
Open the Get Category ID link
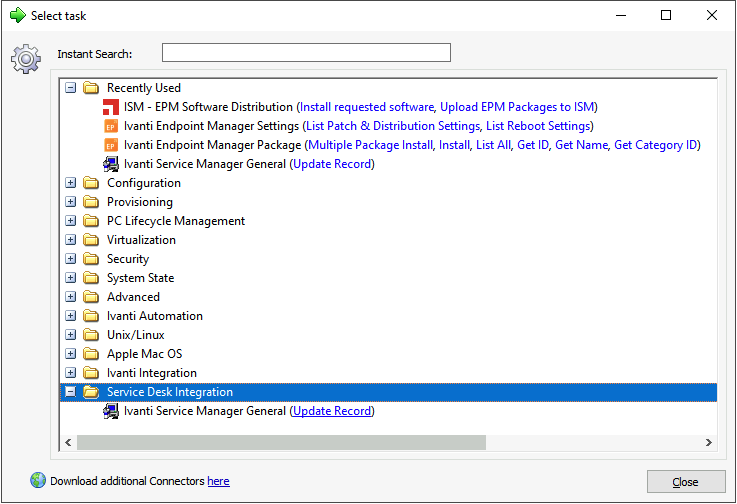[x=655, y=145]
